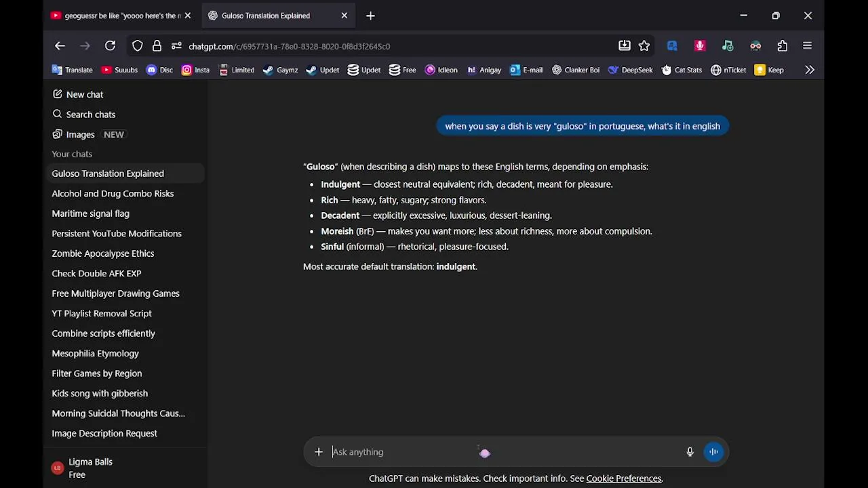The height and width of the screenshot is (488, 868).
Task: Open the Free bookmark
Action: point(402,70)
